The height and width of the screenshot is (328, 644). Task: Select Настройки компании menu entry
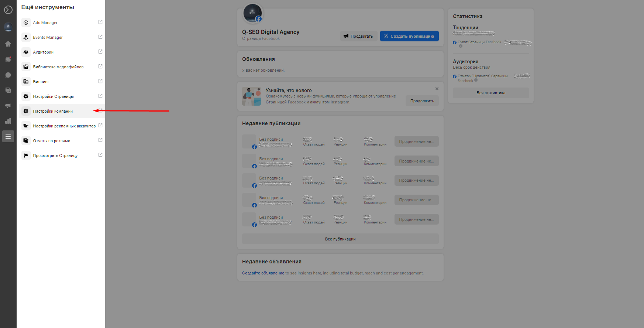pos(53,111)
